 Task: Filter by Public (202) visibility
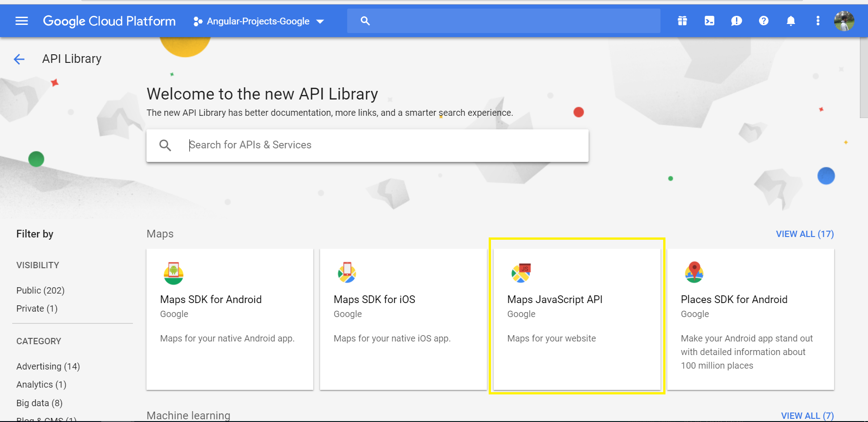click(40, 290)
